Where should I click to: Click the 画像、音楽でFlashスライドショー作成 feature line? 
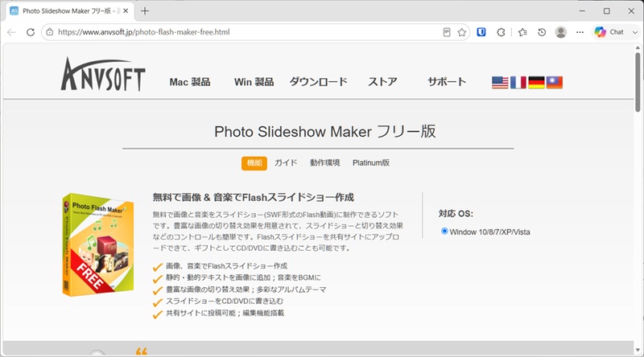coord(226,266)
